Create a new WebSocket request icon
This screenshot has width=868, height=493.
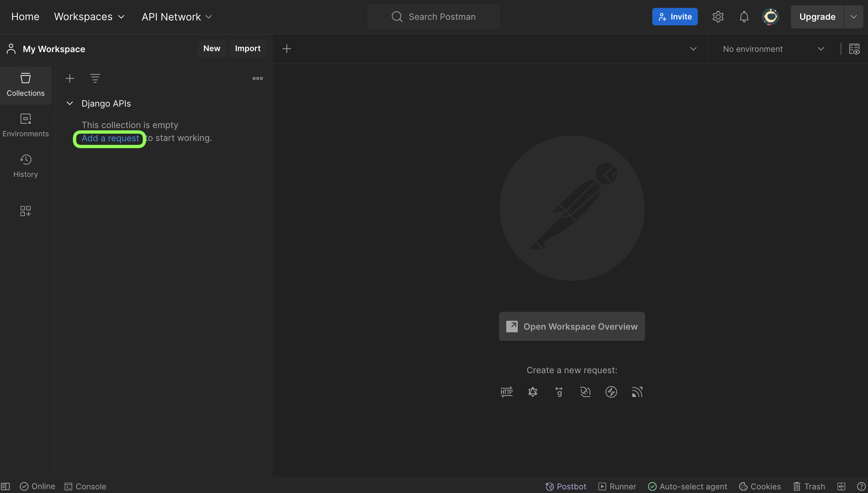coord(585,392)
